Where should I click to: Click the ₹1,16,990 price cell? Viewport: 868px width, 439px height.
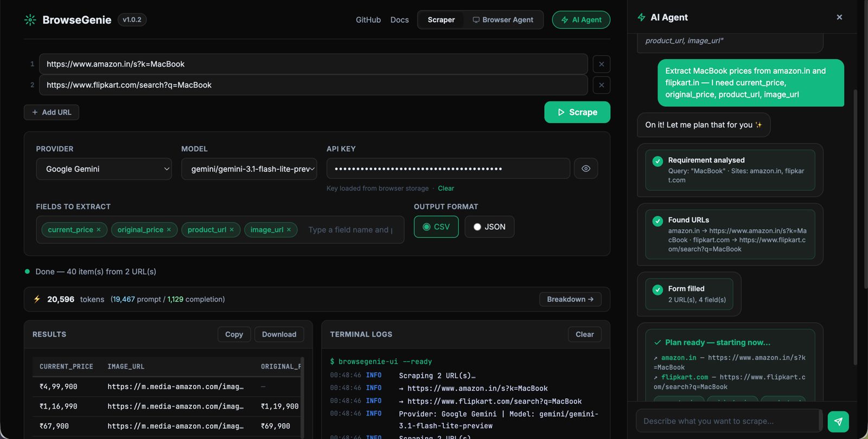pyautogui.click(x=59, y=406)
